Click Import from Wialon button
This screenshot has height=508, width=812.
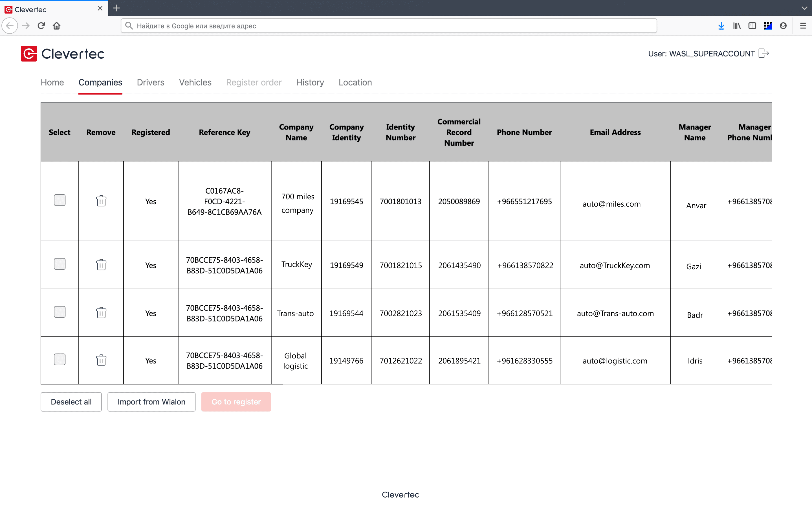click(x=151, y=402)
